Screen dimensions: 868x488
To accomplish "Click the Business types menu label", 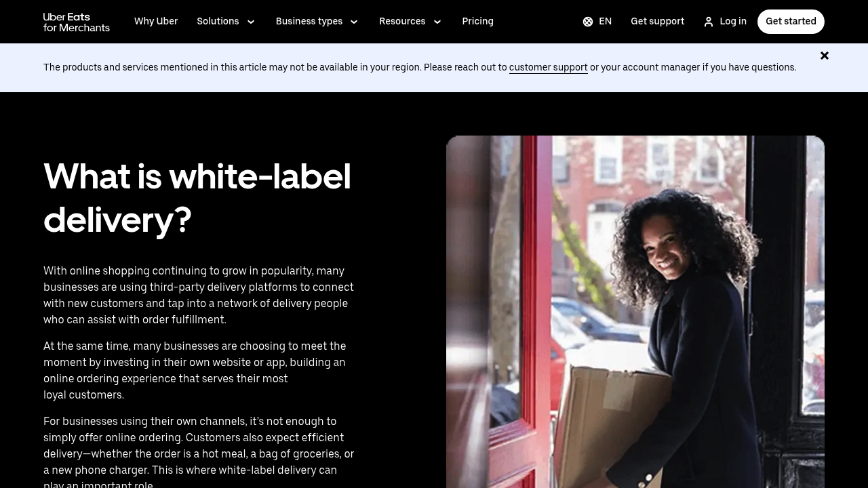I will (309, 22).
